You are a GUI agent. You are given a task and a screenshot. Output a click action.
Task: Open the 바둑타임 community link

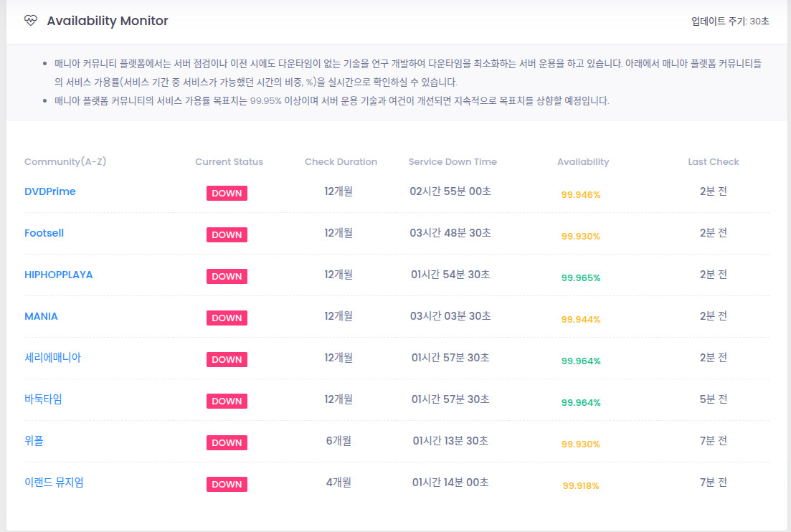click(43, 399)
